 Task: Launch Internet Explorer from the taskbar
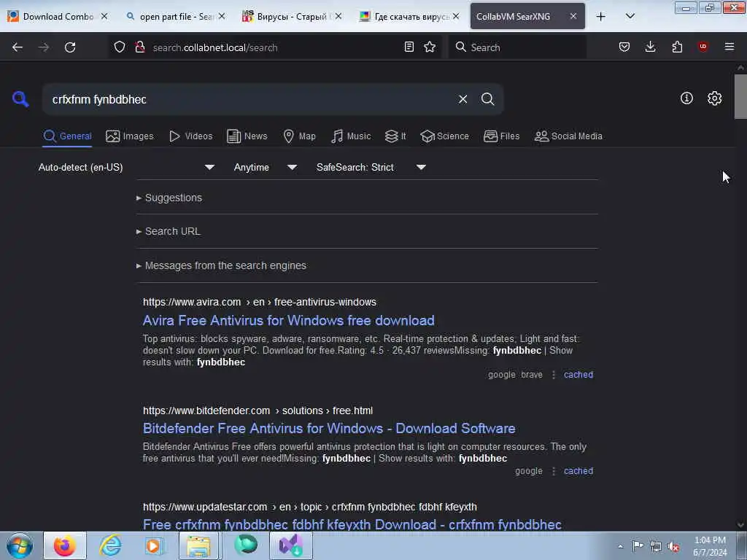110,545
